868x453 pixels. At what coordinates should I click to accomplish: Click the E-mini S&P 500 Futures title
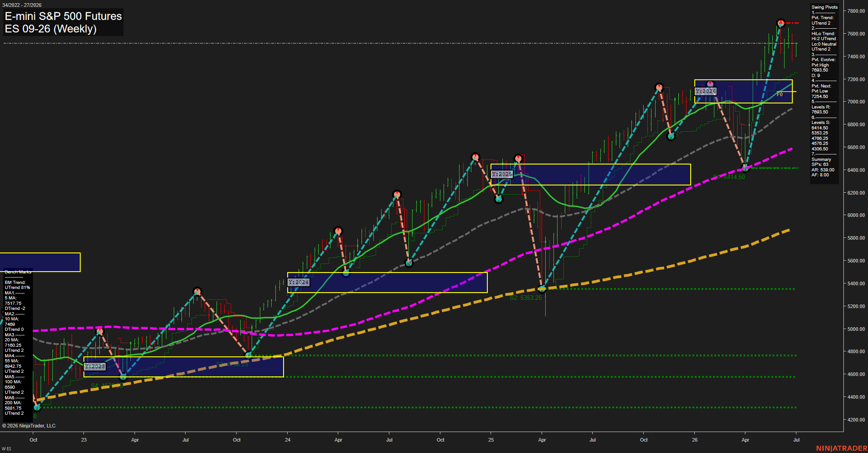pos(63,16)
